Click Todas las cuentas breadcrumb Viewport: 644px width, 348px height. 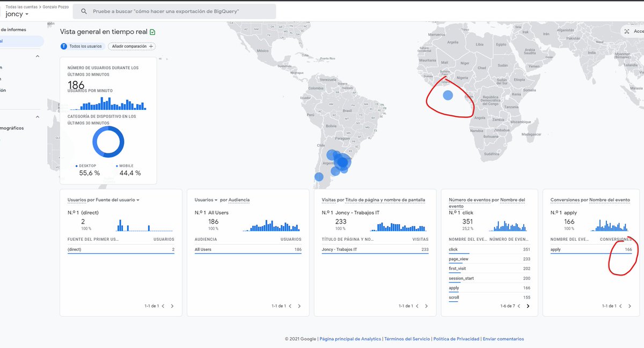point(20,6)
